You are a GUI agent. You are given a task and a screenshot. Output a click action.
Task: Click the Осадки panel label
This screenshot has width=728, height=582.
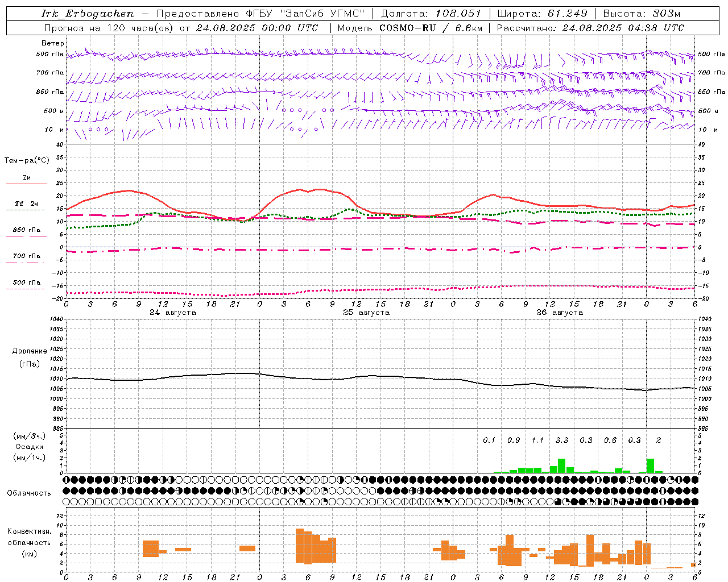pyautogui.click(x=30, y=447)
